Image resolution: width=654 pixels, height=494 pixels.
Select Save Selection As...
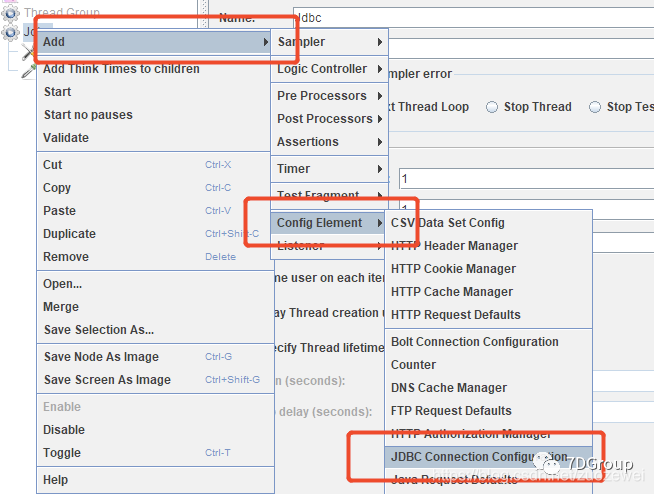coord(155,330)
